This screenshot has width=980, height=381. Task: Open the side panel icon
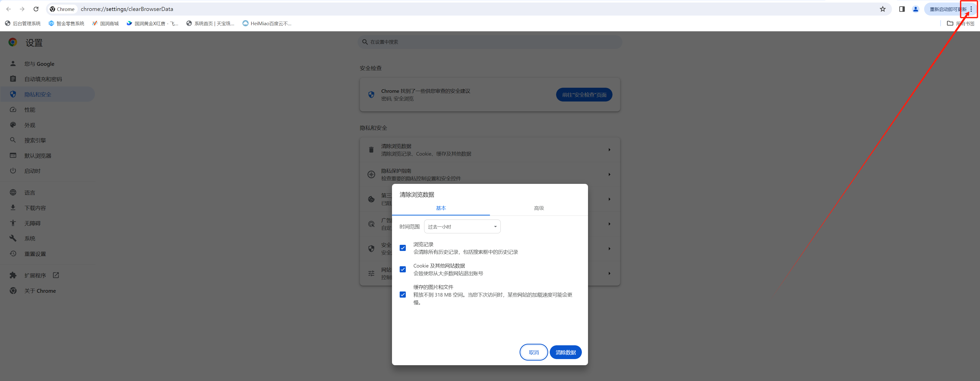901,9
